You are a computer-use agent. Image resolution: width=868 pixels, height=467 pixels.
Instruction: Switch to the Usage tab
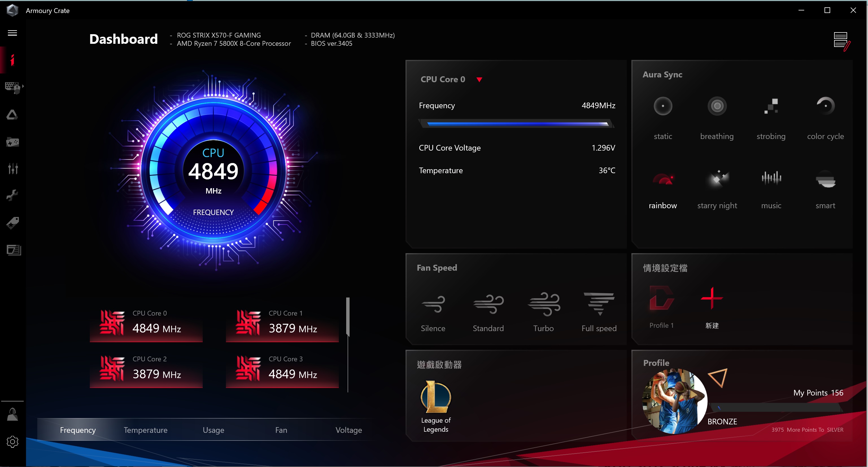tap(213, 430)
